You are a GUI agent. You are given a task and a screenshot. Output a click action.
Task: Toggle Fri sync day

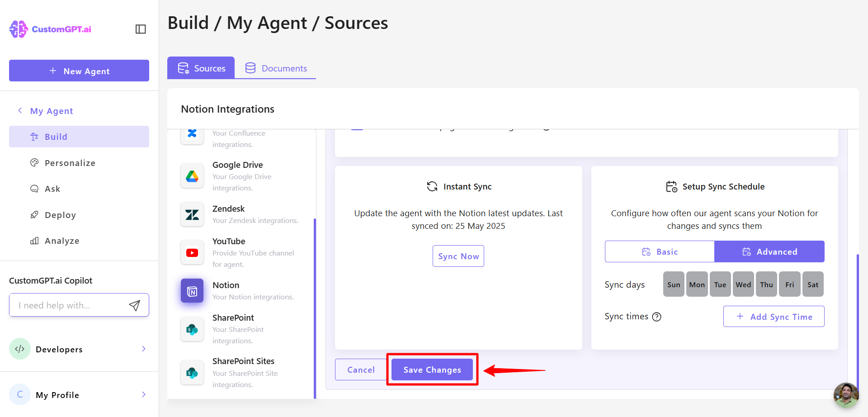coord(790,284)
